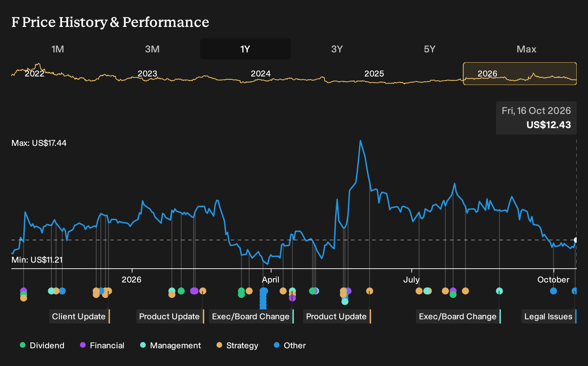The width and height of the screenshot is (588, 366).
Task: Click the purple Financial dot at chart's far left
Action: point(23,291)
